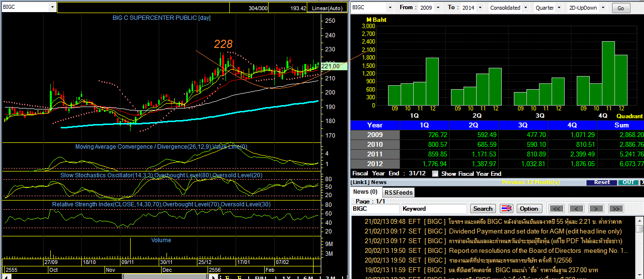Select the 2012 row label in the table

pos(375,164)
